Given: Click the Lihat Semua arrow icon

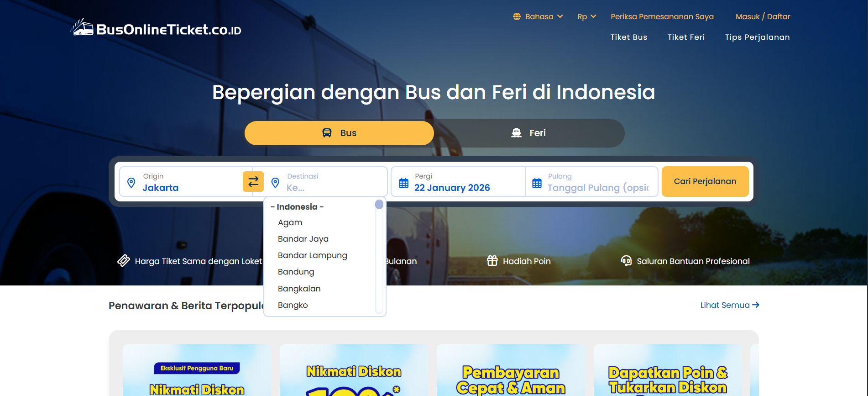Looking at the screenshot, I should (756, 305).
